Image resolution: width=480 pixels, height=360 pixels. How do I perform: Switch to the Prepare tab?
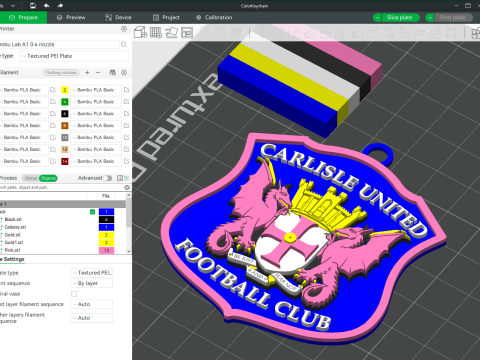(x=23, y=17)
